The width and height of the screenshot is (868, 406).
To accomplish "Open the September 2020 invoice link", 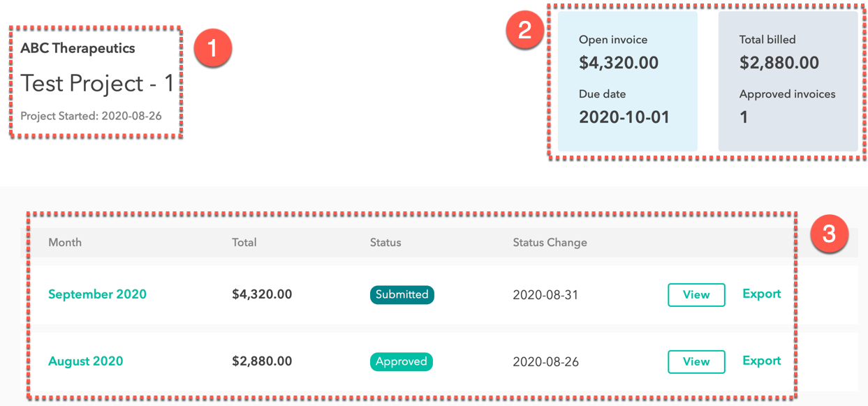I will [x=97, y=294].
